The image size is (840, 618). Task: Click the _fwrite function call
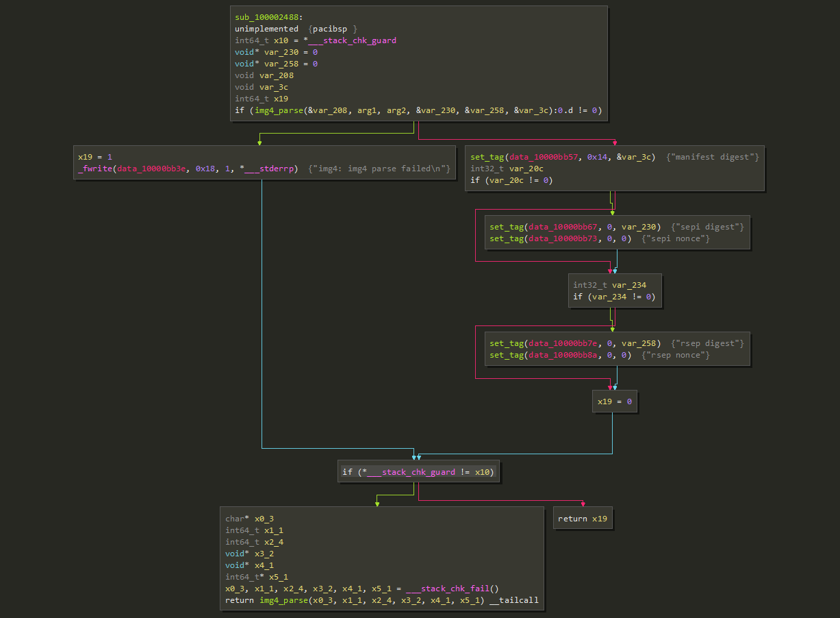[x=94, y=169]
